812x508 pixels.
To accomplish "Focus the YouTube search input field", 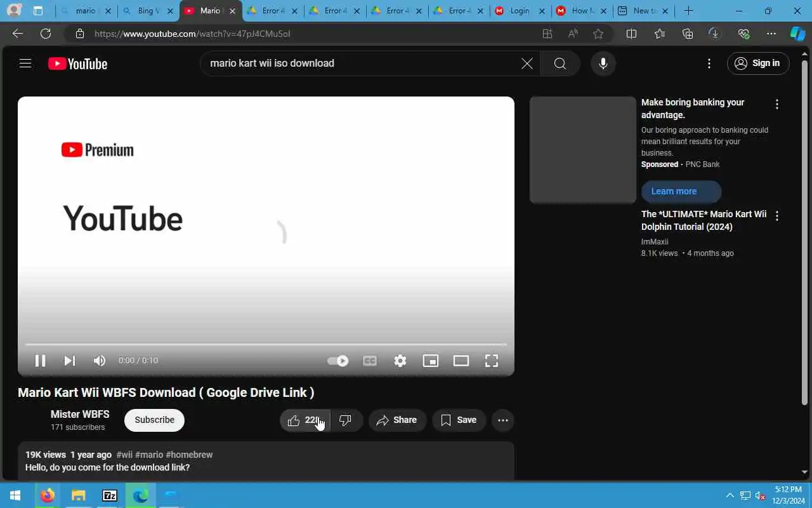I will [x=362, y=63].
